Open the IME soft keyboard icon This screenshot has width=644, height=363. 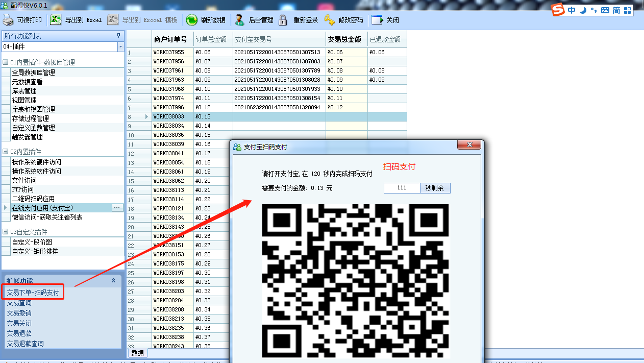[x=605, y=10]
